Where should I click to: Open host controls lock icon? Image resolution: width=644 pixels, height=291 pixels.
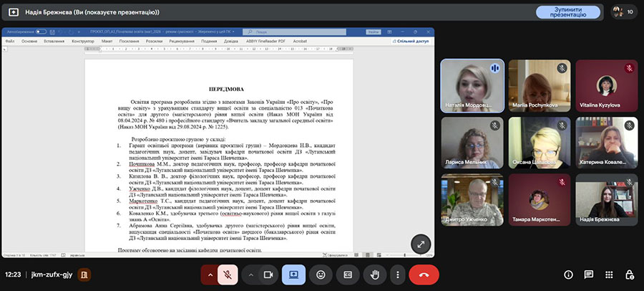tap(629, 275)
